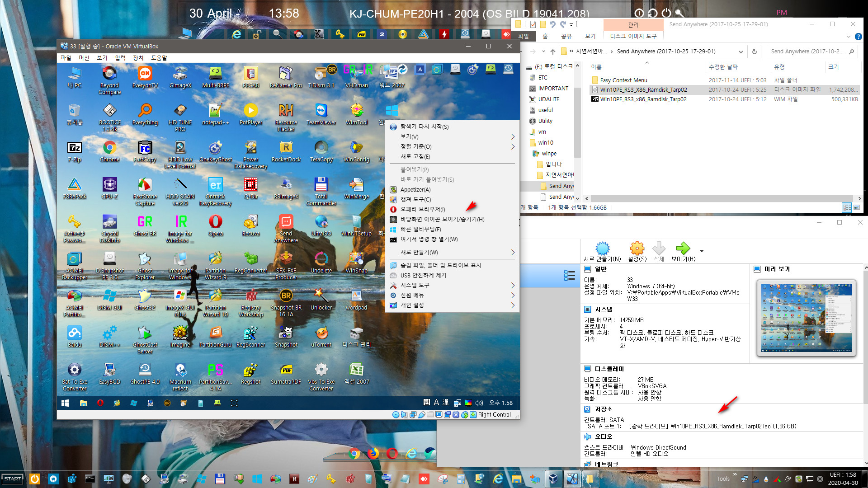Launch GimageX desktop icon
This screenshot has height=488, width=868.
click(x=180, y=77)
